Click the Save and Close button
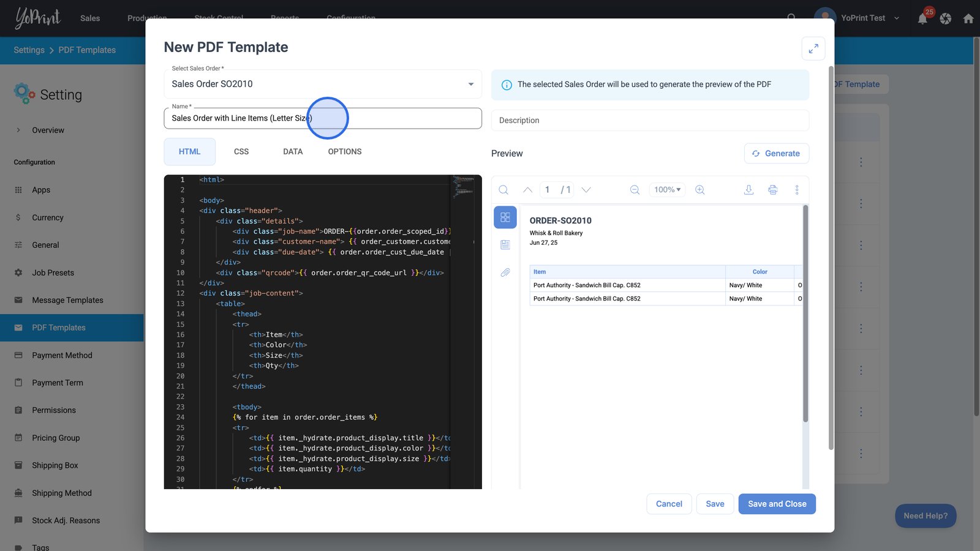Viewport: 980px width, 551px height. click(777, 504)
